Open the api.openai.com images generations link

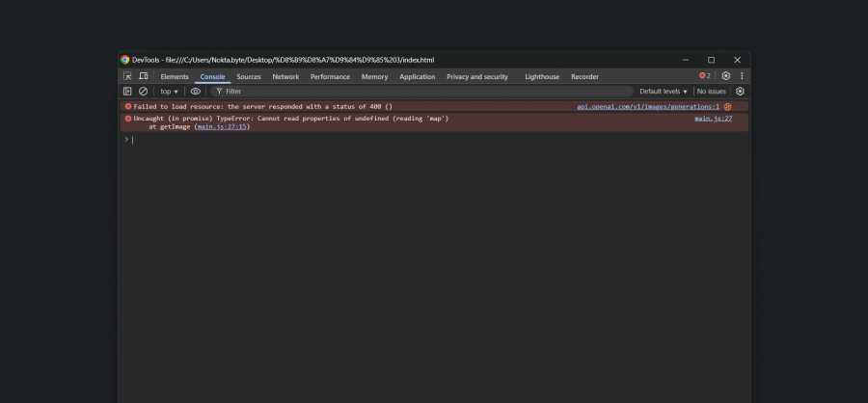(x=647, y=106)
